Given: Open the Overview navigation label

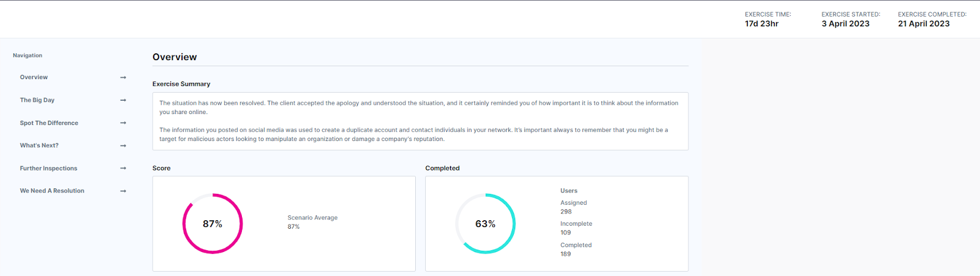Looking at the screenshot, I should 34,77.
